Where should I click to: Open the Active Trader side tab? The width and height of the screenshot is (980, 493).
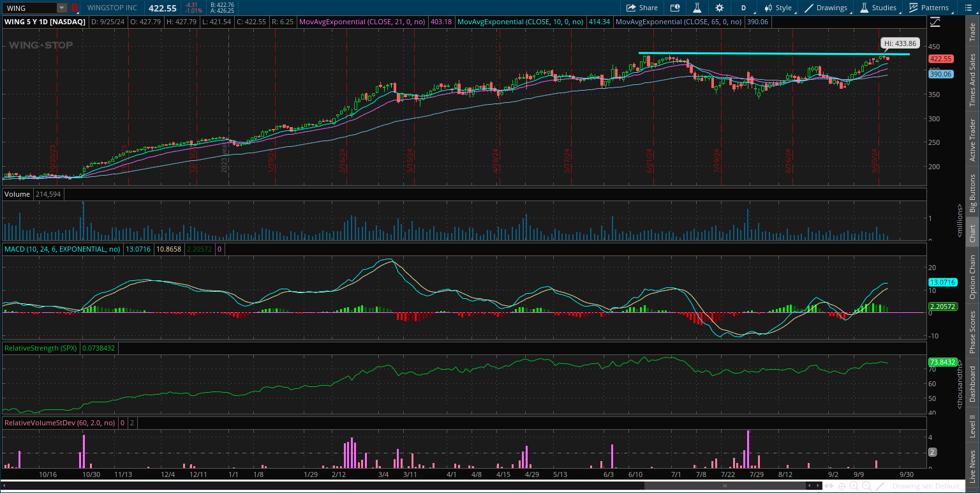(972, 140)
